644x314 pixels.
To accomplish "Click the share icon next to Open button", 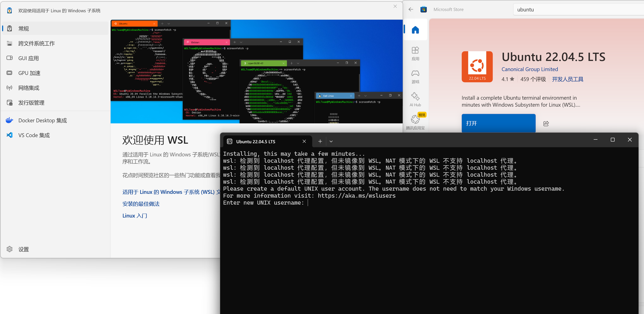I will pyautogui.click(x=546, y=123).
